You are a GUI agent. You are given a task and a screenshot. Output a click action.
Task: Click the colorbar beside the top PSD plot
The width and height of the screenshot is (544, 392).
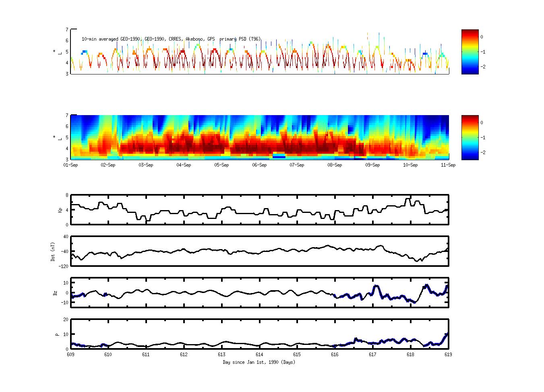coord(470,52)
